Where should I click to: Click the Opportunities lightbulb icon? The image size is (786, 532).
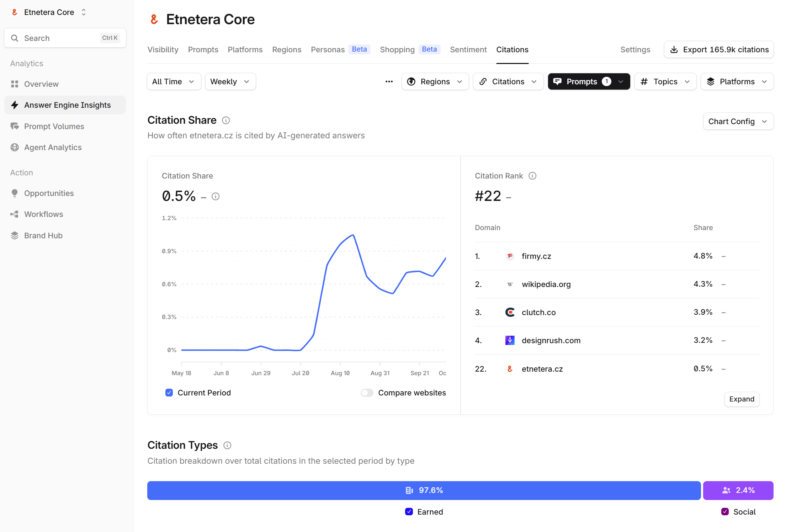pyautogui.click(x=15, y=193)
